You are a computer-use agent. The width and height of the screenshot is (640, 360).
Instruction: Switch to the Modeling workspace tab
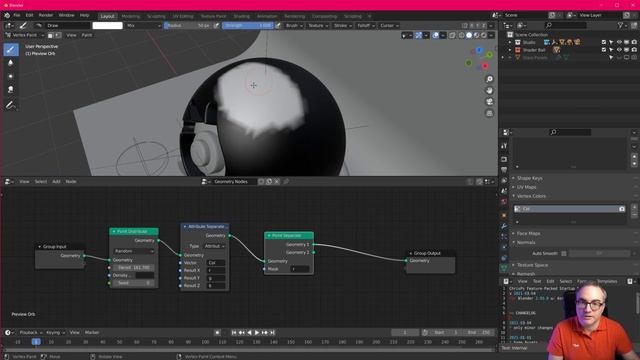tap(131, 16)
